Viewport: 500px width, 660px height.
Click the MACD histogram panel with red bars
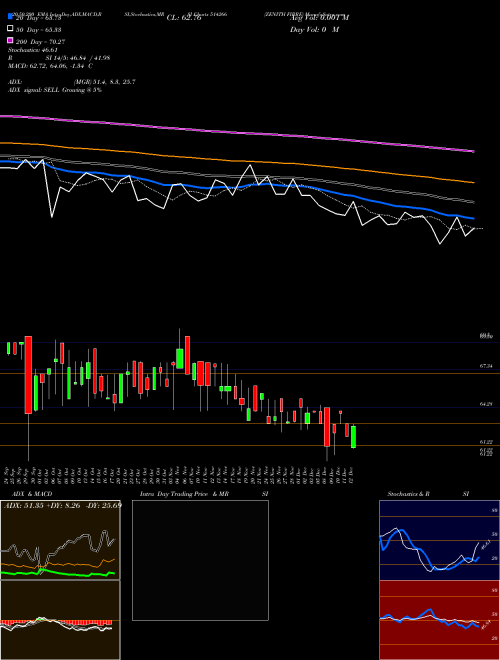point(60,620)
